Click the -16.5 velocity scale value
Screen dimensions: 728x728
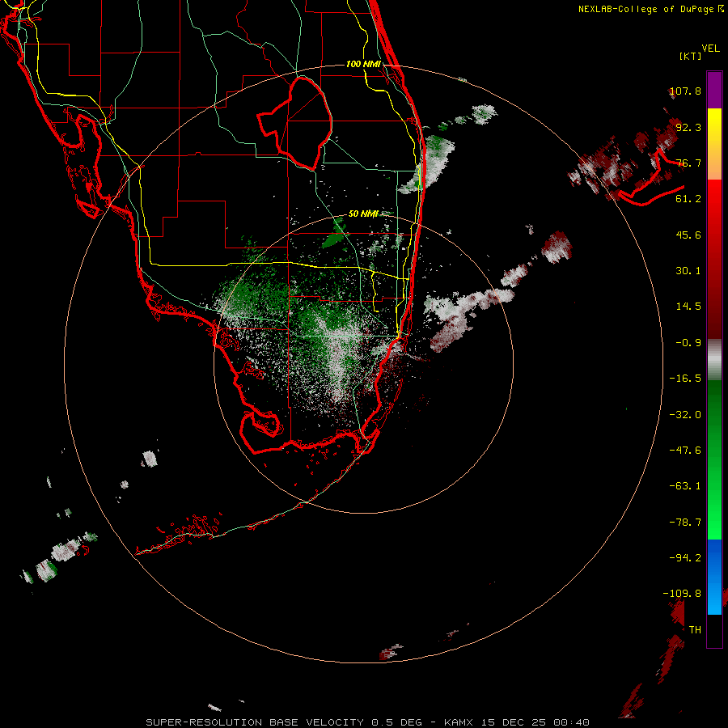click(x=685, y=379)
